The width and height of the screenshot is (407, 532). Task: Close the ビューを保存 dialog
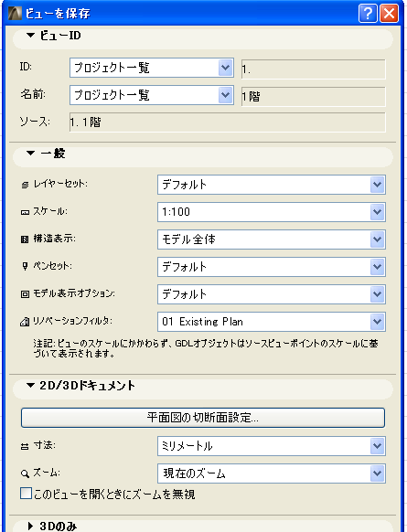pyautogui.click(x=389, y=14)
